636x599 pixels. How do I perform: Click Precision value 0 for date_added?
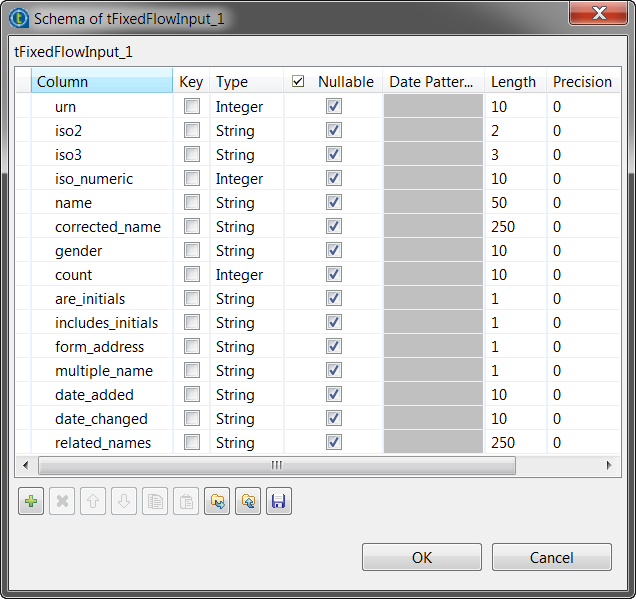click(x=583, y=395)
